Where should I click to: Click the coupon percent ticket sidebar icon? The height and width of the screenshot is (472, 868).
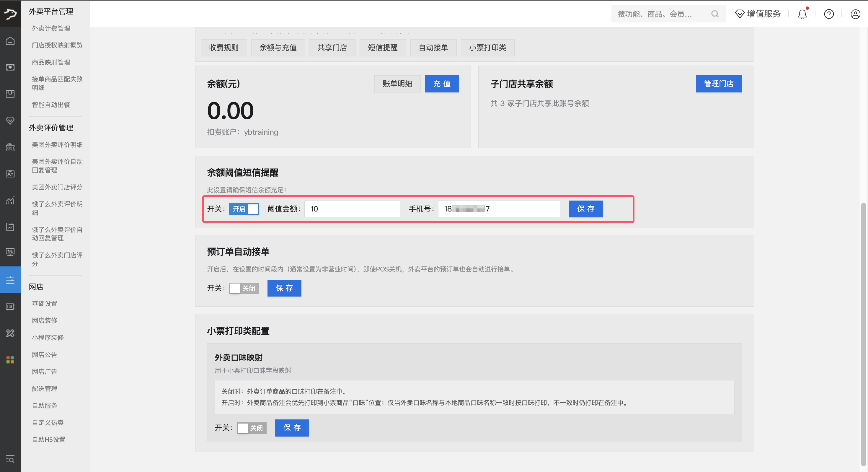[x=10, y=147]
